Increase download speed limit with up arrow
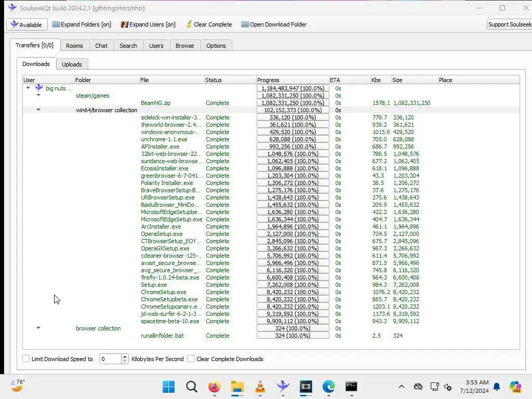Viewport: 532px width, 399px height. point(125,356)
